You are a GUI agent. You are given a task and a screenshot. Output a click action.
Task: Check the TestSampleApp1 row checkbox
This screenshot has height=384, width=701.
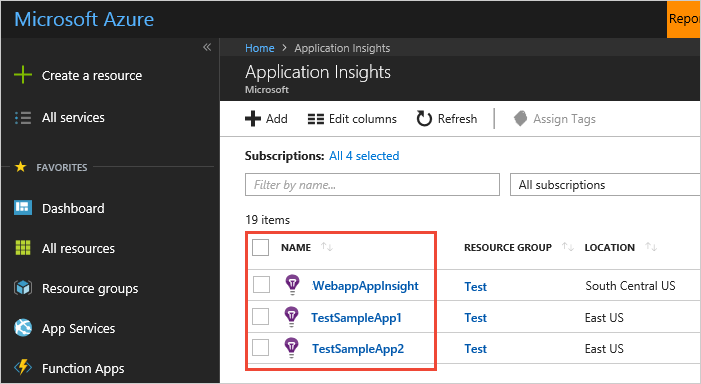261,316
